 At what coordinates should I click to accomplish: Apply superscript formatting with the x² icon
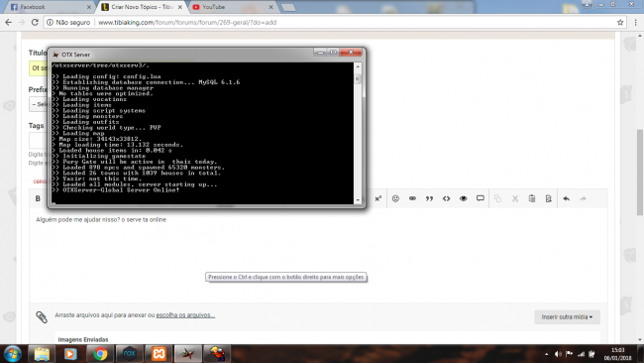(x=377, y=198)
